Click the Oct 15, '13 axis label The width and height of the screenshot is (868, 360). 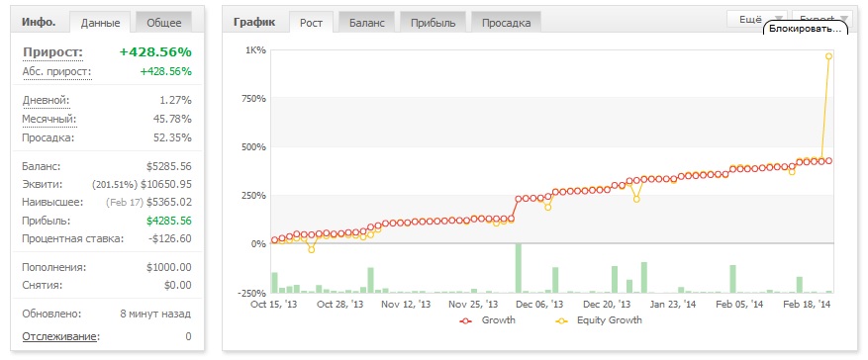tap(274, 304)
